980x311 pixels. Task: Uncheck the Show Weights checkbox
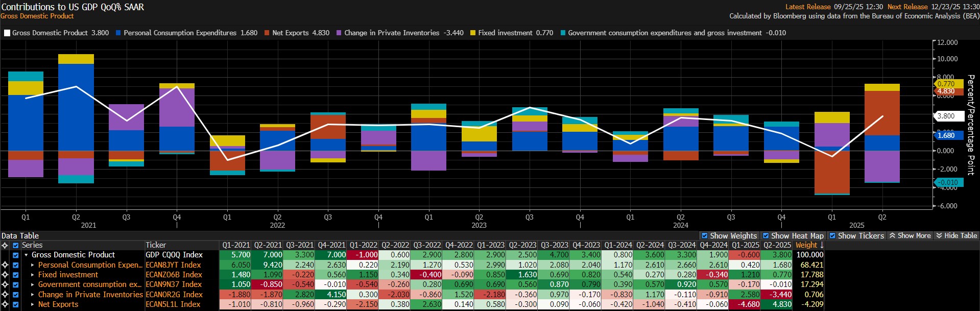[x=705, y=236]
